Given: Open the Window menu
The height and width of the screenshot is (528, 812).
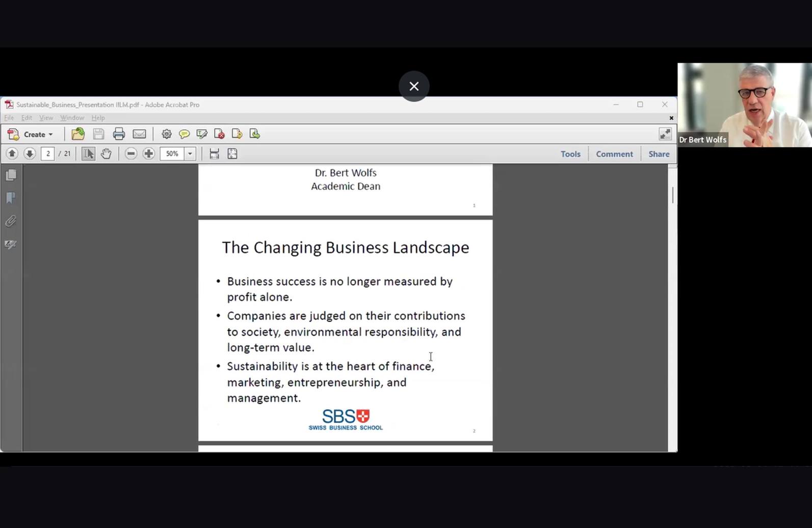Looking at the screenshot, I should pos(72,118).
